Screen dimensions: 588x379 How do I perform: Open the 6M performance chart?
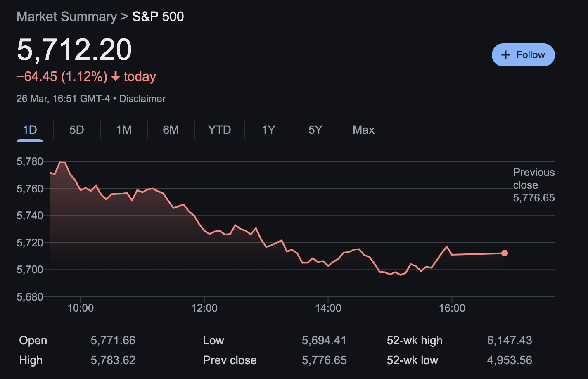click(171, 130)
